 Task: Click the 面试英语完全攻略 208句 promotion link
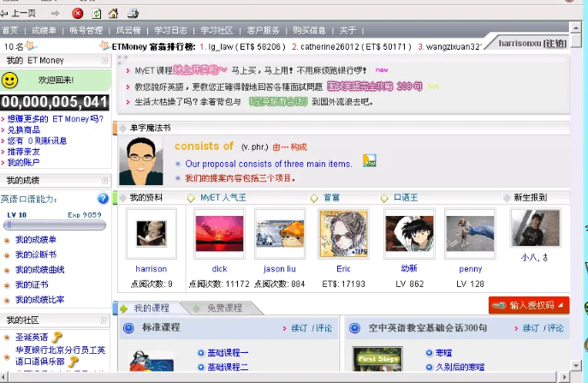coord(375,87)
